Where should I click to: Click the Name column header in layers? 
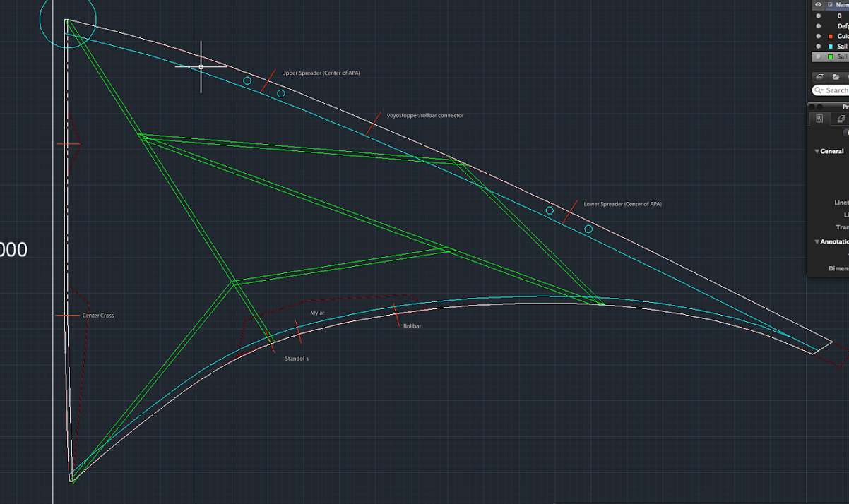coord(842,4)
